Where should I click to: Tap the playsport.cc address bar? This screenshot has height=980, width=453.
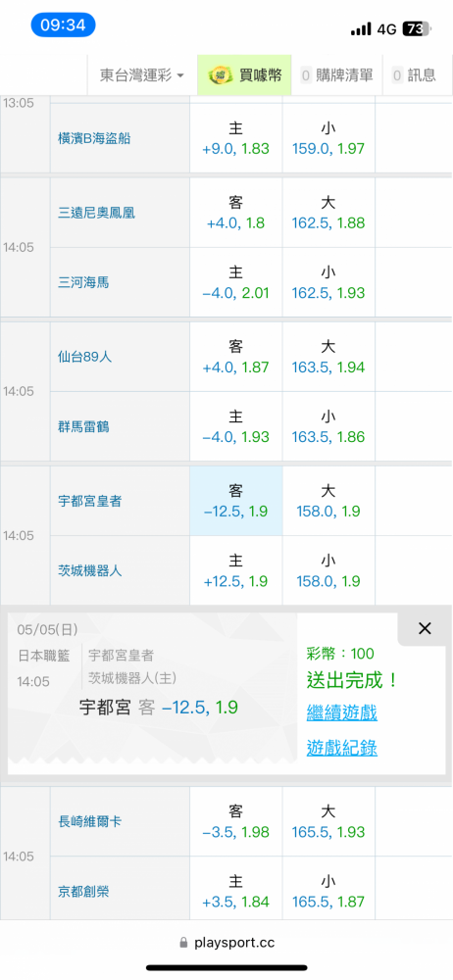click(226, 943)
